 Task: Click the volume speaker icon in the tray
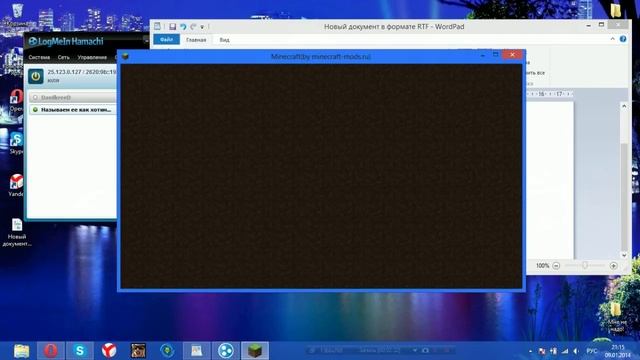point(576,351)
